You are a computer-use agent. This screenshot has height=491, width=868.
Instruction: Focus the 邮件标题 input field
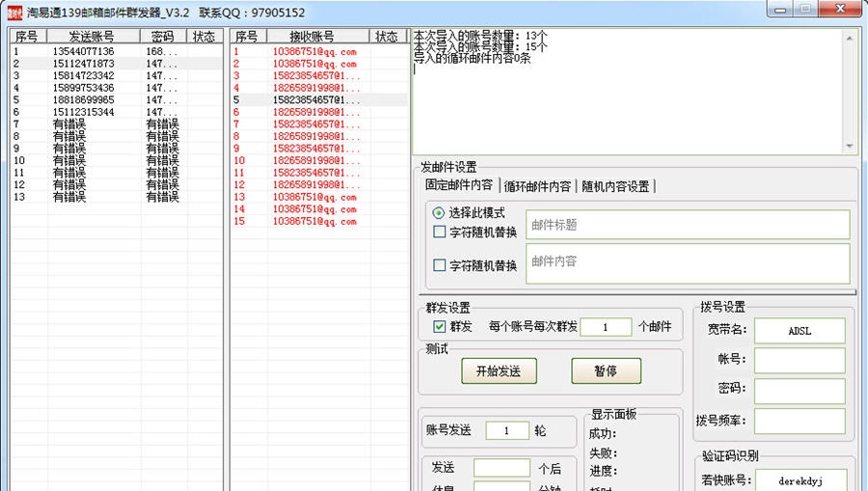(688, 225)
